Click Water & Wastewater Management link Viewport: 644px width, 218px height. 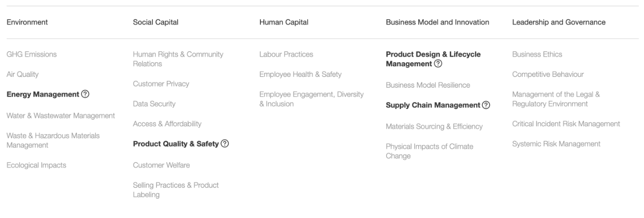61,115
